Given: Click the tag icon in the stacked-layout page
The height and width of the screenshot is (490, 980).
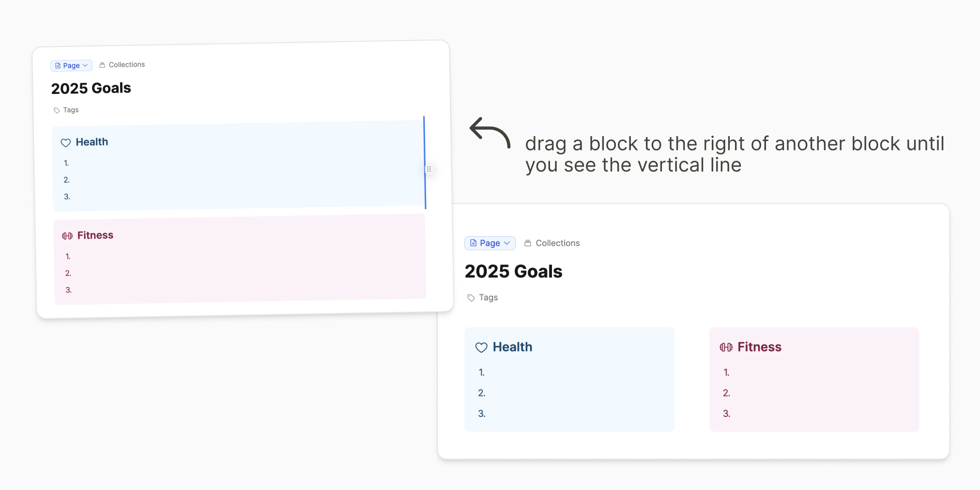Looking at the screenshot, I should [x=57, y=110].
